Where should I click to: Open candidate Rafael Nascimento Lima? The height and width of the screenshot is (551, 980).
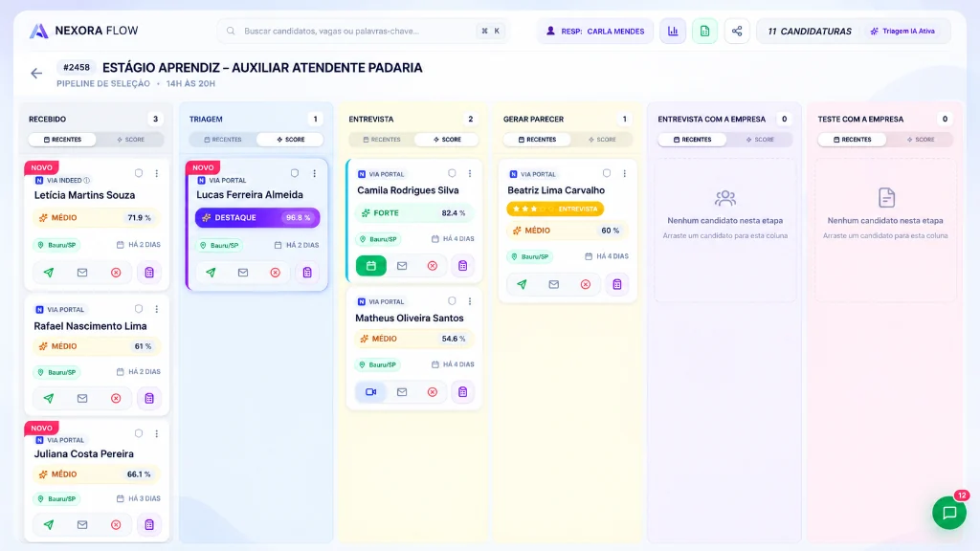point(90,326)
